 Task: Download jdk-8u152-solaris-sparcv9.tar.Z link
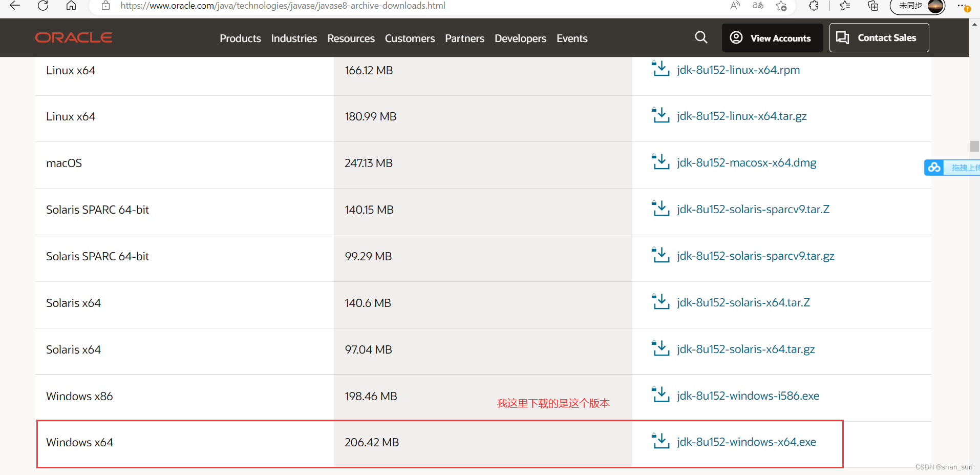(753, 209)
